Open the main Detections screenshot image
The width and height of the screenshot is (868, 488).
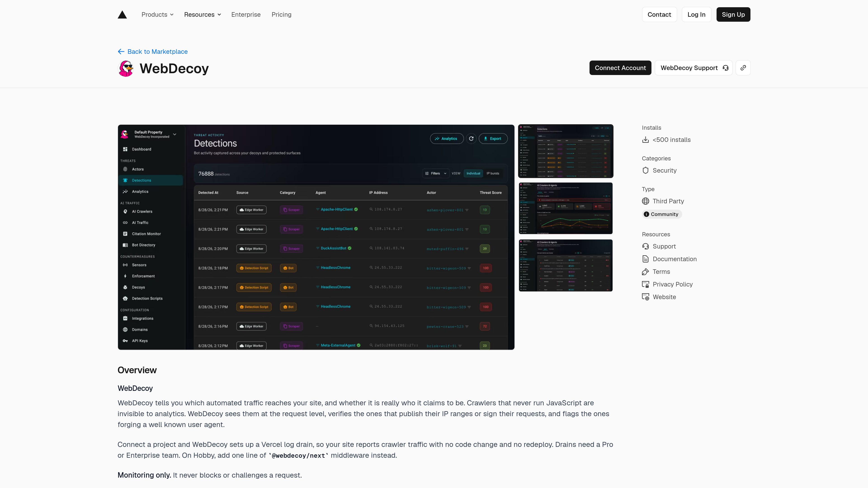point(316,237)
